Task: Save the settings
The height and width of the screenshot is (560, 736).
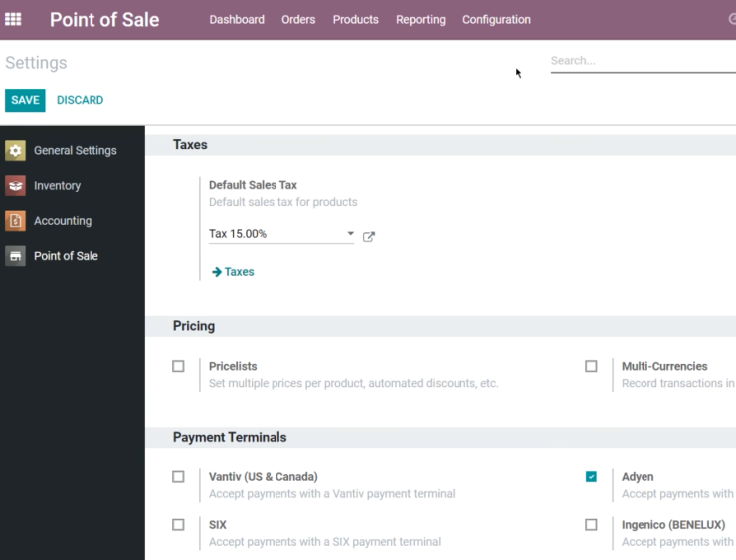Action: tap(25, 100)
